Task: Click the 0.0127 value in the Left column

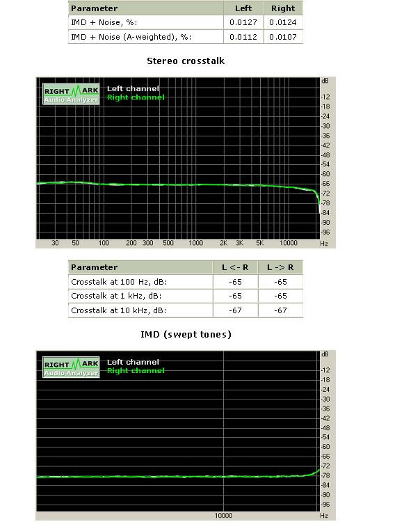Action: (x=243, y=22)
